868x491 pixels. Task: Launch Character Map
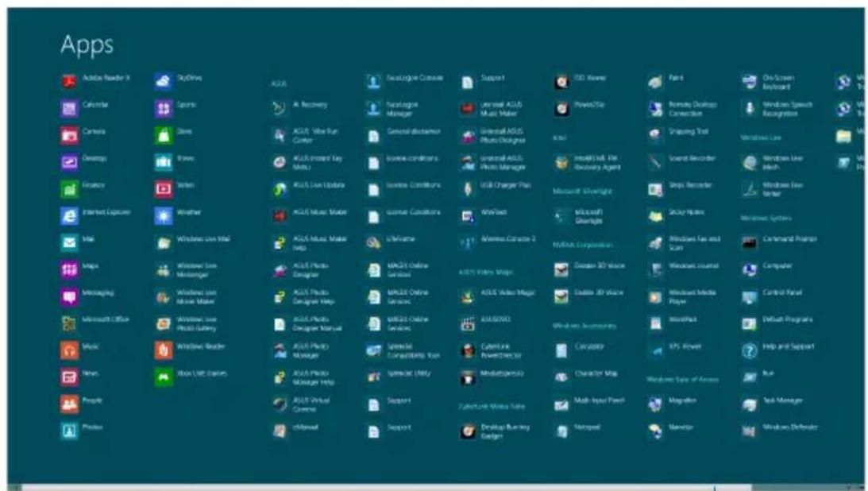click(x=585, y=377)
